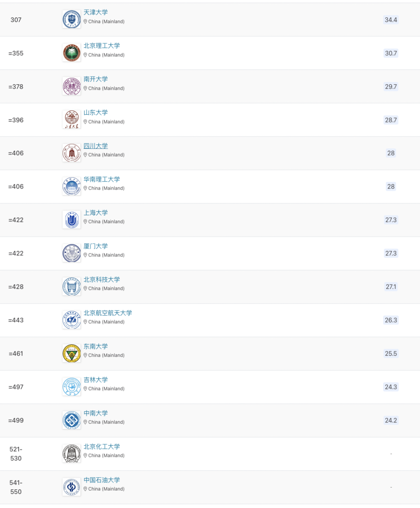The width and height of the screenshot is (420, 508).
Task: Open the 天津大学 name link
Action: pyautogui.click(x=96, y=12)
